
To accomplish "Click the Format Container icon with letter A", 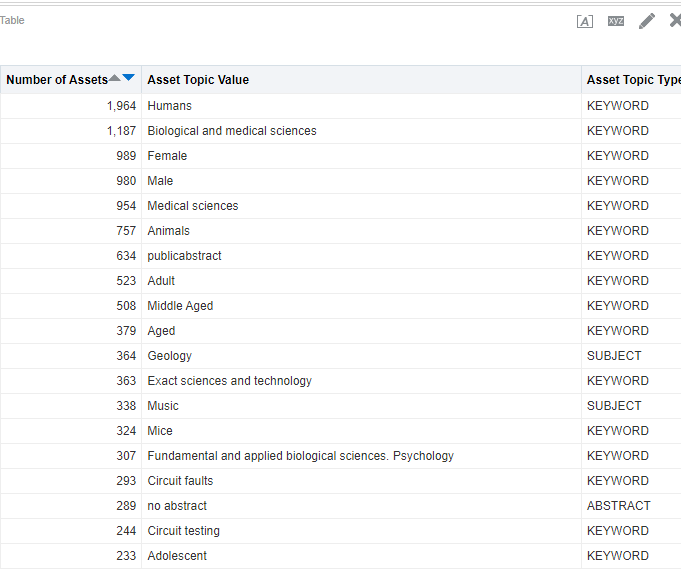I will coord(585,21).
